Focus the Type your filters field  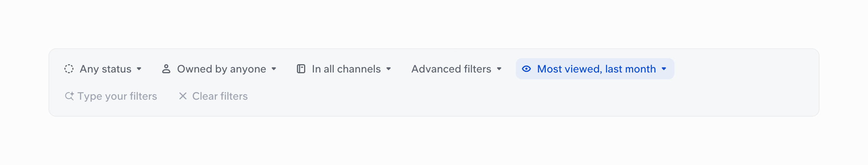111,96
